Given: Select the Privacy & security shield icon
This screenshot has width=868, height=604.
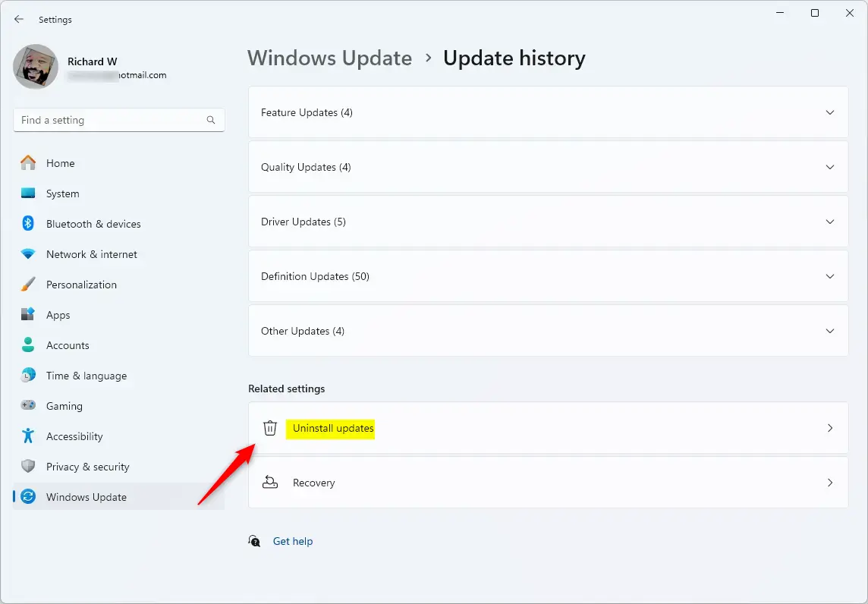Looking at the screenshot, I should point(29,467).
